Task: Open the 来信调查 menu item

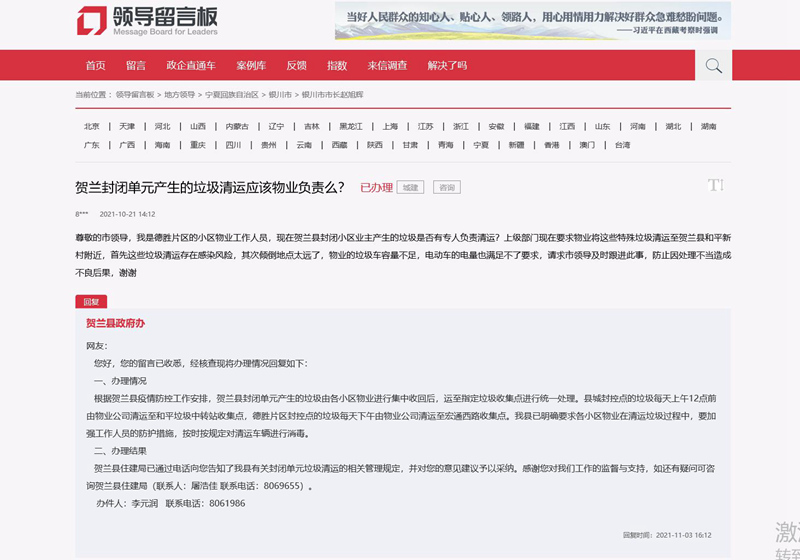Action: 387,66
